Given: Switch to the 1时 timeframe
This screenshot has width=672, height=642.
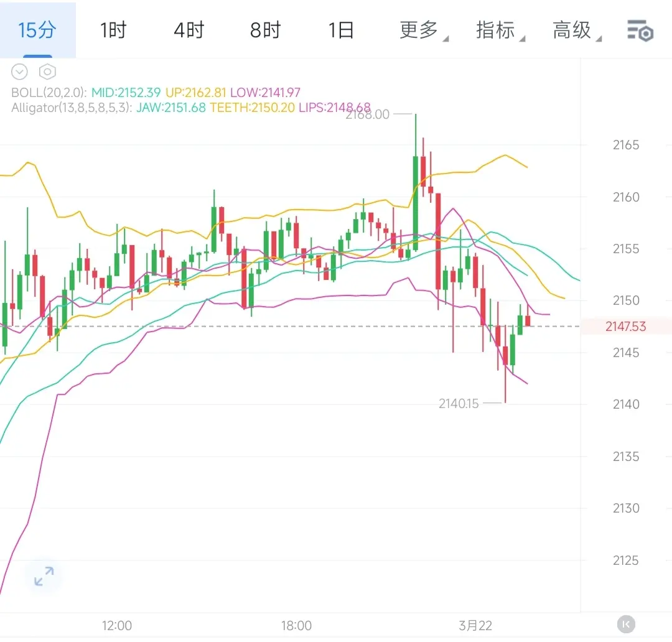Looking at the screenshot, I should 113,30.
